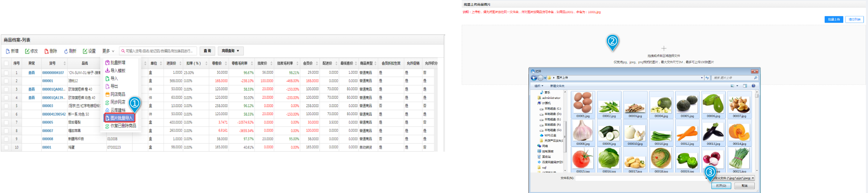
Task: Toggle the preview pane icon in file dialog
Action: tap(745, 86)
